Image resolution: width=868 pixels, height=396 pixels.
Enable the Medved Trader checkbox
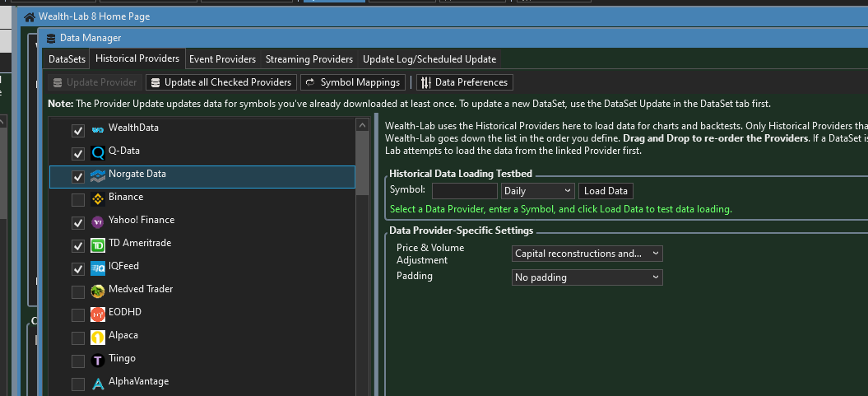point(78,292)
